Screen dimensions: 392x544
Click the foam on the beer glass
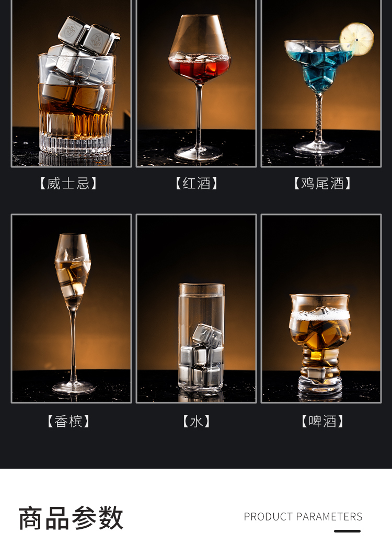320,315
